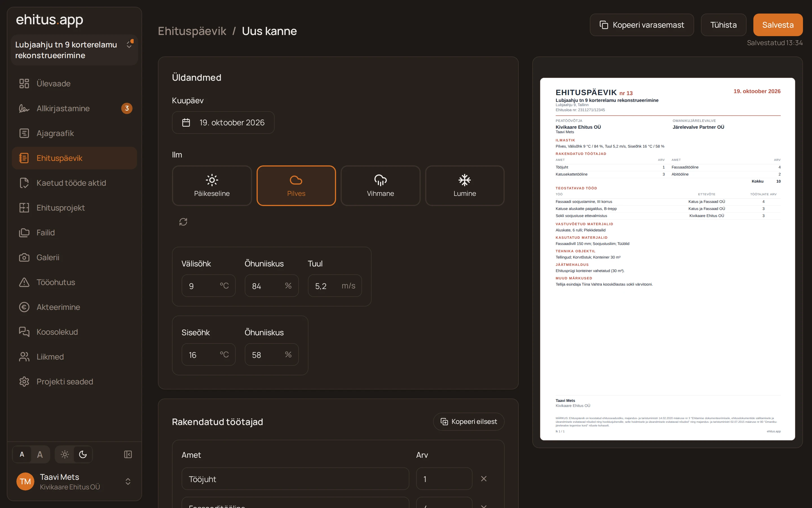The width and height of the screenshot is (812, 508).
Task: Collapse sidebar with panel icon
Action: [128, 454]
